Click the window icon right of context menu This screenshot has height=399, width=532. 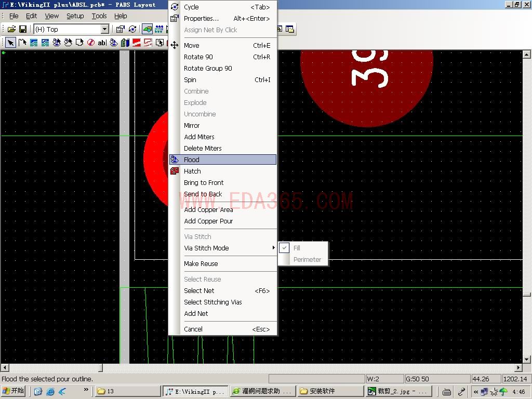(290, 29)
